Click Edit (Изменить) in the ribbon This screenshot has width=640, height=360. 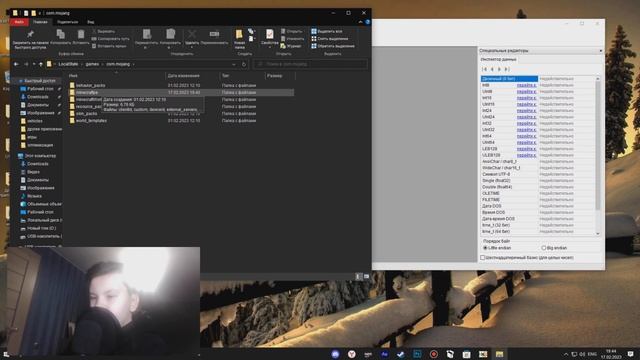(292, 39)
